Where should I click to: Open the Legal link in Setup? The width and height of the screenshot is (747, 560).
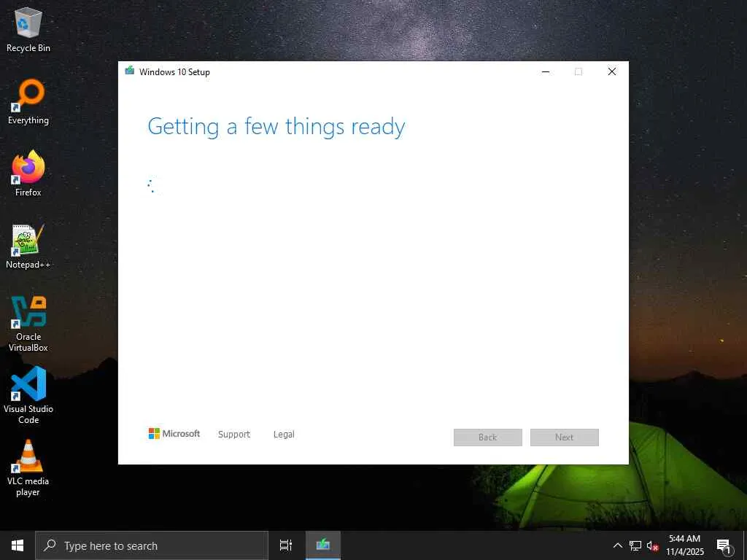(x=284, y=435)
